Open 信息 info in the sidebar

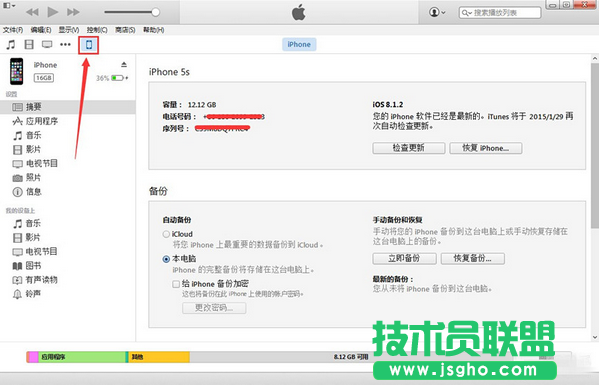(x=27, y=192)
